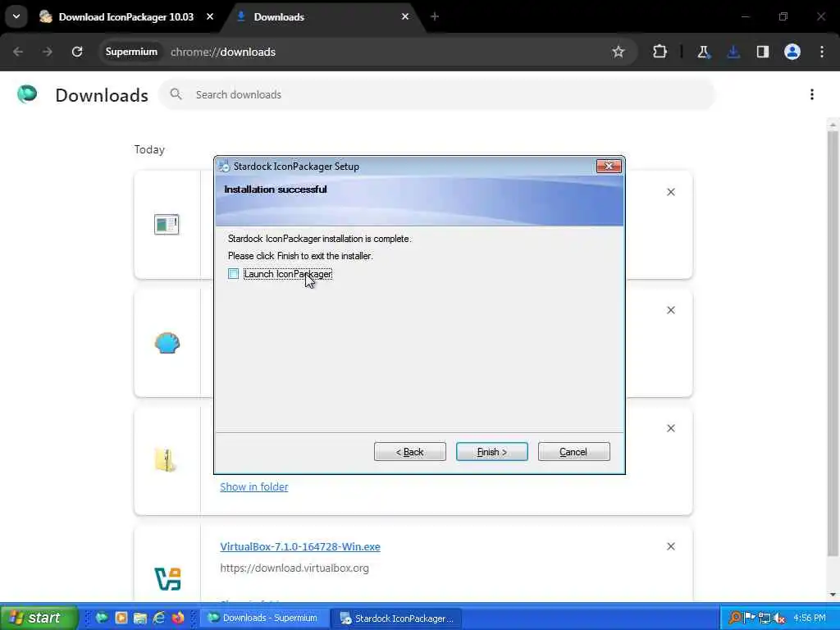Launch Firefox from quick launch
The width and height of the screenshot is (840, 630).
pos(178,618)
